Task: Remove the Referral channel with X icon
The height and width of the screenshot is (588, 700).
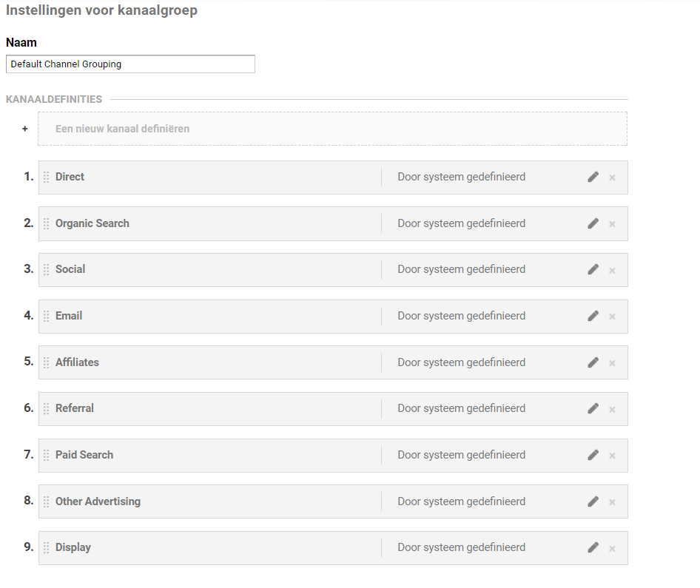Action: point(612,410)
